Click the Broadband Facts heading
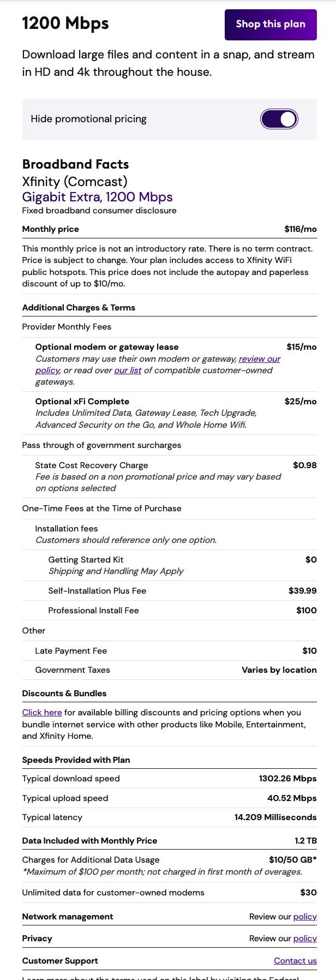This screenshot has width=336, height=980. click(x=75, y=164)
